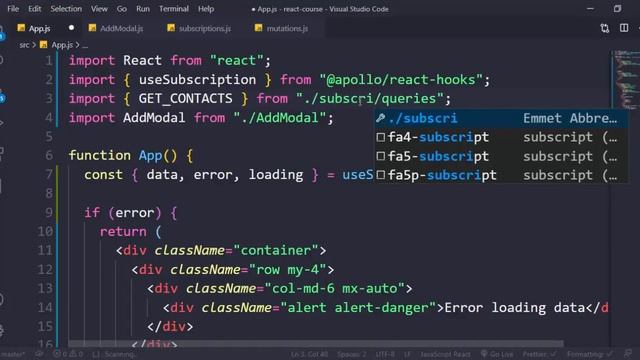Click the Go Live status button
Viewport: 640px width, 360px height.
[x=497, y=354]
